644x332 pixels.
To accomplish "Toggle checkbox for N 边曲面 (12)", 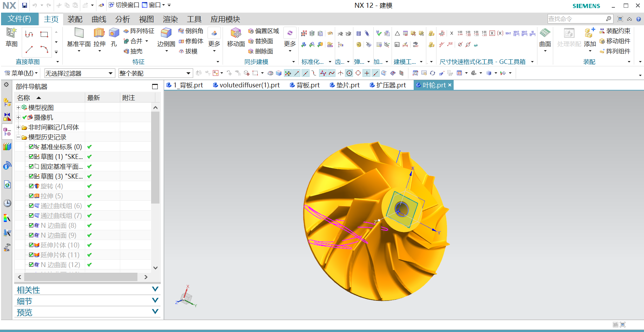I will pos(31,265).
